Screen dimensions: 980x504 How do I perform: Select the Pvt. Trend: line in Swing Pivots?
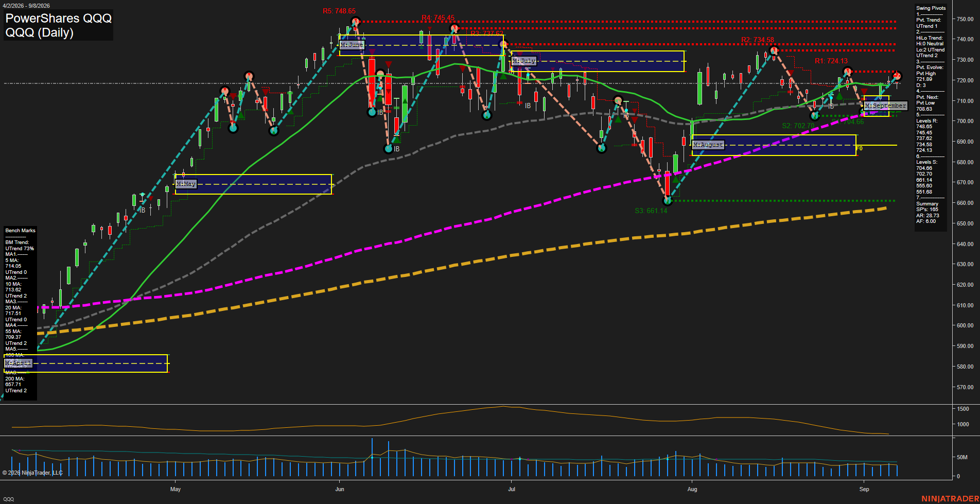point(929,20)
